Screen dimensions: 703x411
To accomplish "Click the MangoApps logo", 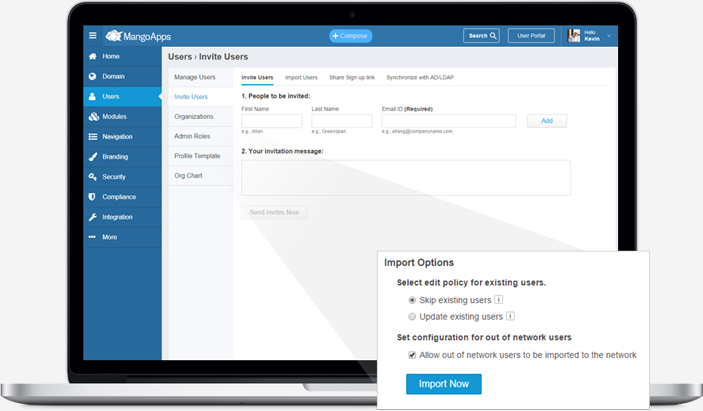I will pyautogui.click(x=138, y=36).
